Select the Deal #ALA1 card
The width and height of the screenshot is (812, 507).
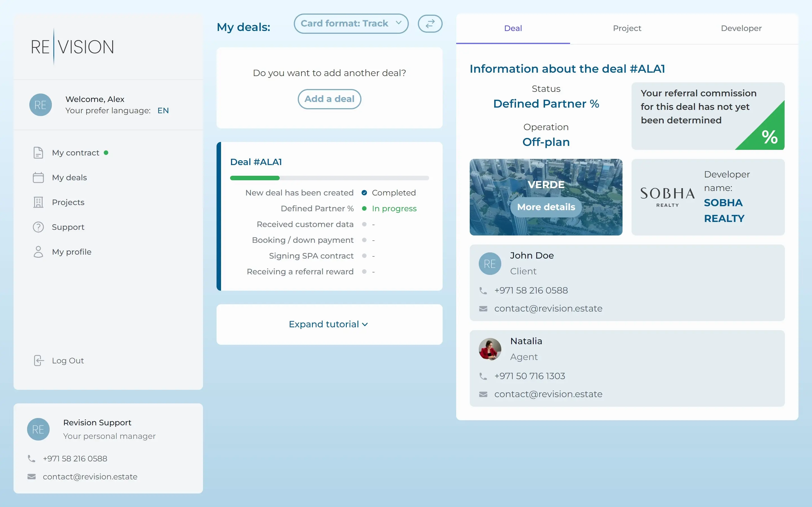coord(256,162)
